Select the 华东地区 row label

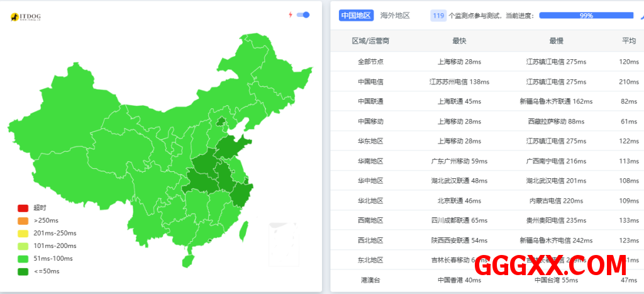click(370, 141)
